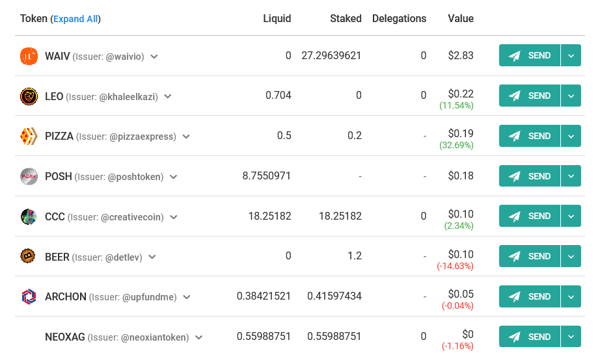Send LEO tokens

(530, 96)
